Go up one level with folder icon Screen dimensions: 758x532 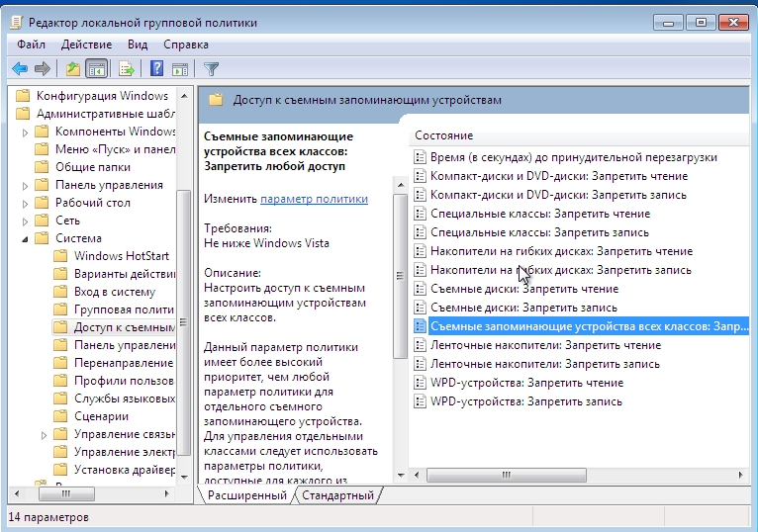(73, 69)
